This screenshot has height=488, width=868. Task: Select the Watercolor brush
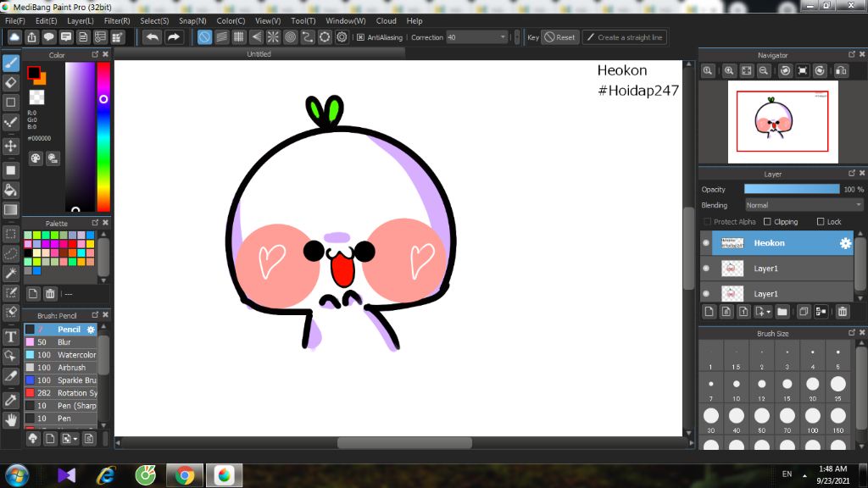pyautogui.click(x=61, y=355)
